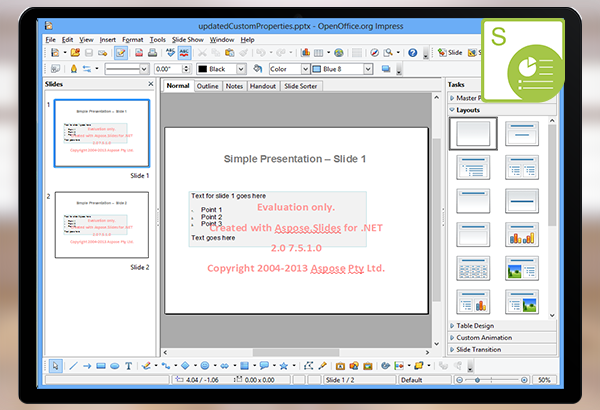Insert a Table from toolbar
The width and height of the screenshot is (600, 410).
318,53
